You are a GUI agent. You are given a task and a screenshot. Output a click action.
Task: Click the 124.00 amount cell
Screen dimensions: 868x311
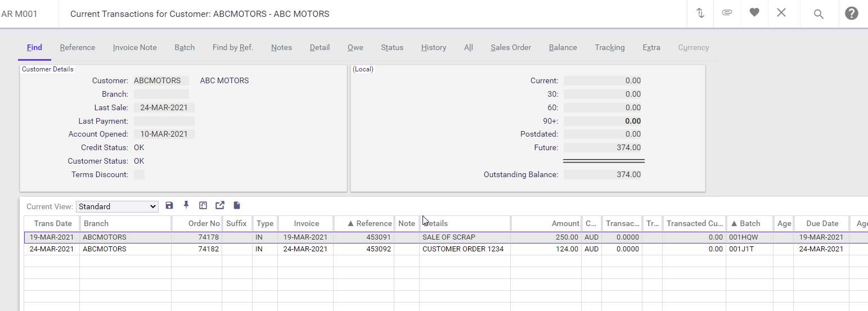pyautogui.click(x=546, y=249)
